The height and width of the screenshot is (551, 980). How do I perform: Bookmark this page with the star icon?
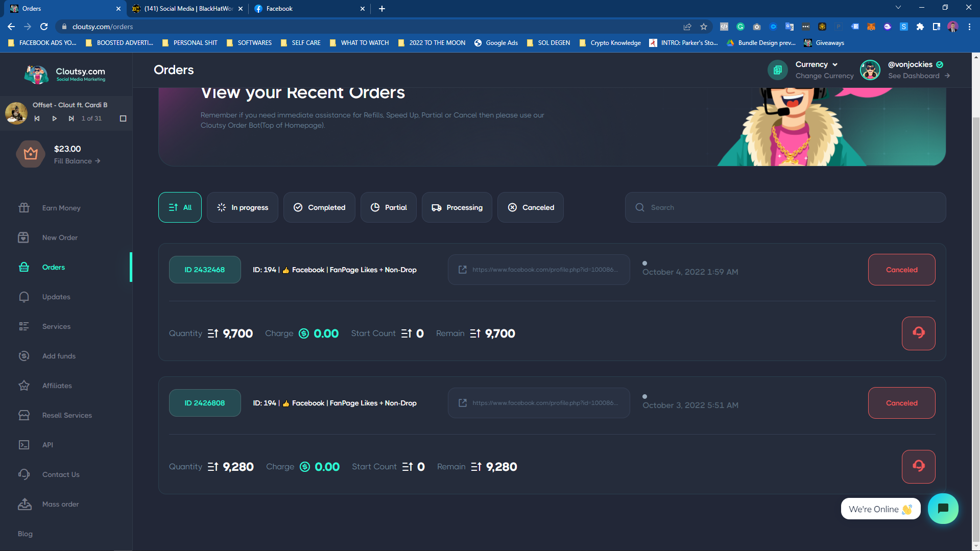[704, 27]
